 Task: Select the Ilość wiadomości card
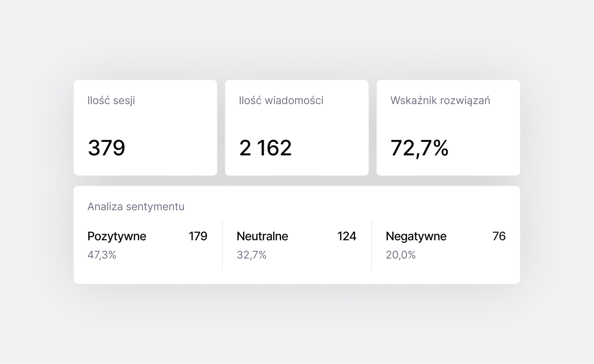(x=296, y=127)
